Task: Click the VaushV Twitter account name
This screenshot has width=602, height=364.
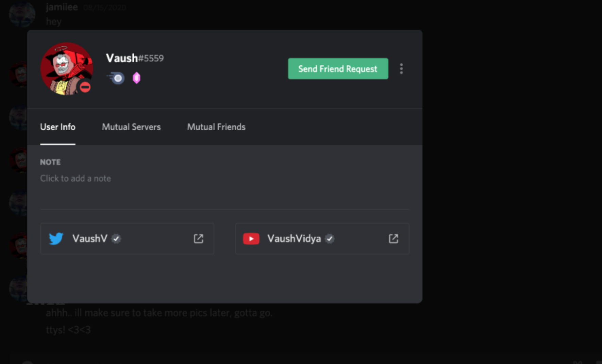Action: point(90,238)
